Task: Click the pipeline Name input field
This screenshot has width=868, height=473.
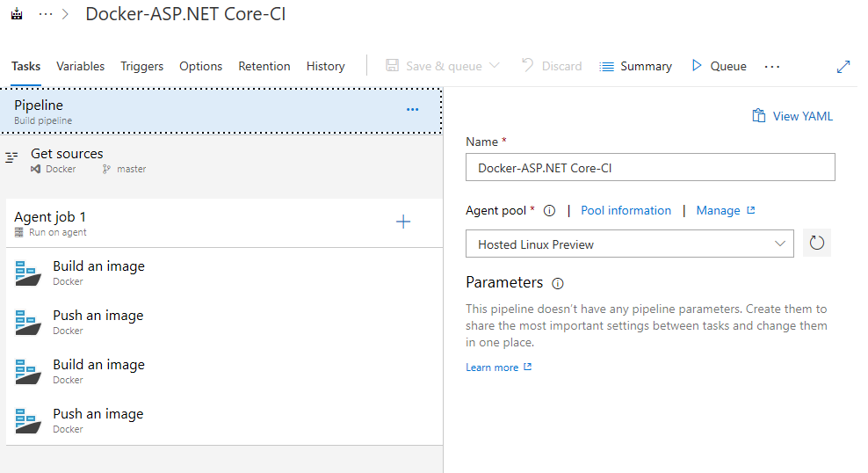Action: coord(650,167)
